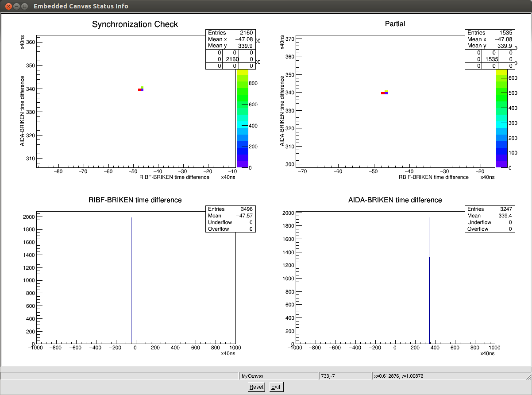The height and width of the screenshot is (395, 532).
Task: Click the MyCanvas status bar field
Action: (278, 376)
